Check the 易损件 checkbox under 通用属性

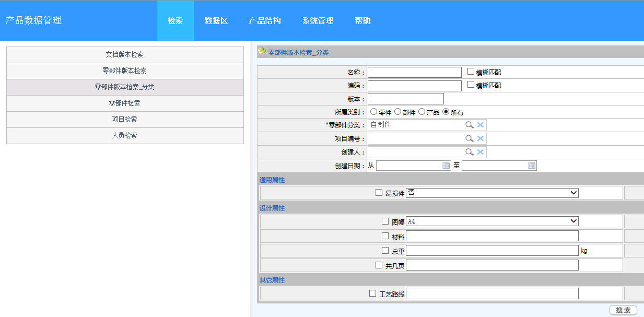(x=379, y=192)
